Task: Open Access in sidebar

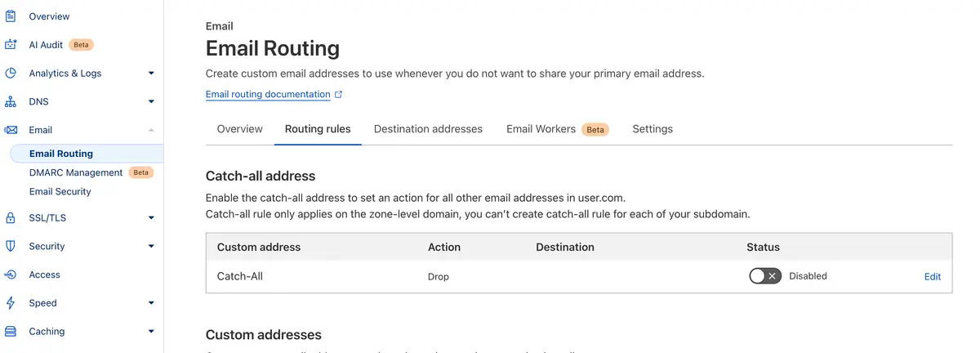Action: pyautogui.click(x=45, y=275)
